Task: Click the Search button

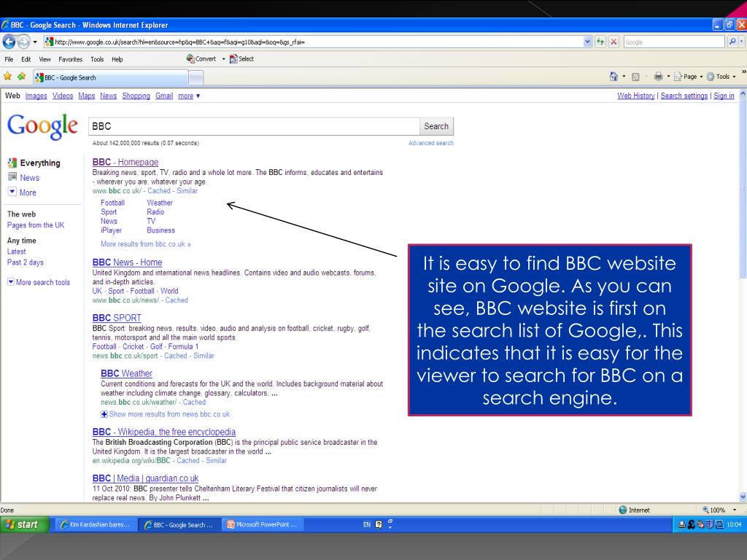Action: [x=436, y=126]
